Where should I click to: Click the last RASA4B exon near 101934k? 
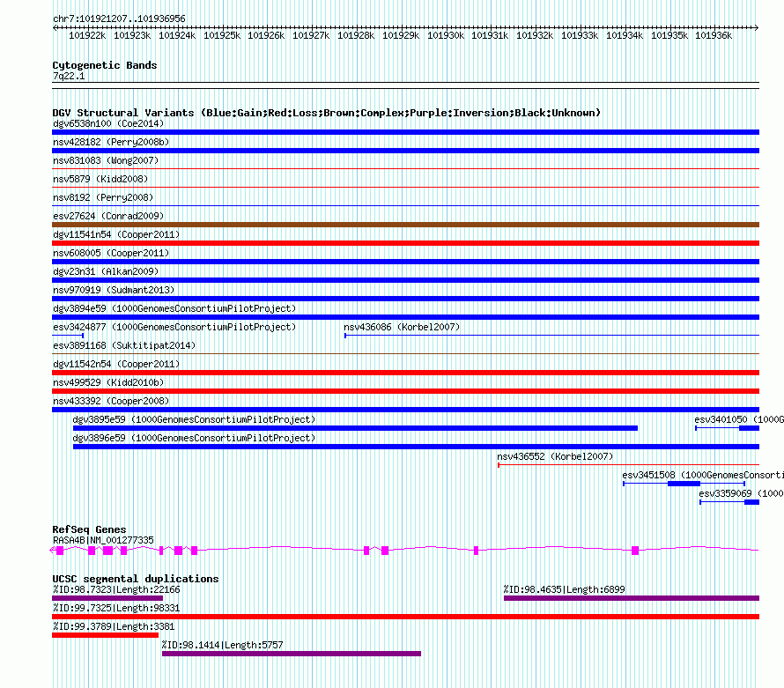tap(635, 551)
